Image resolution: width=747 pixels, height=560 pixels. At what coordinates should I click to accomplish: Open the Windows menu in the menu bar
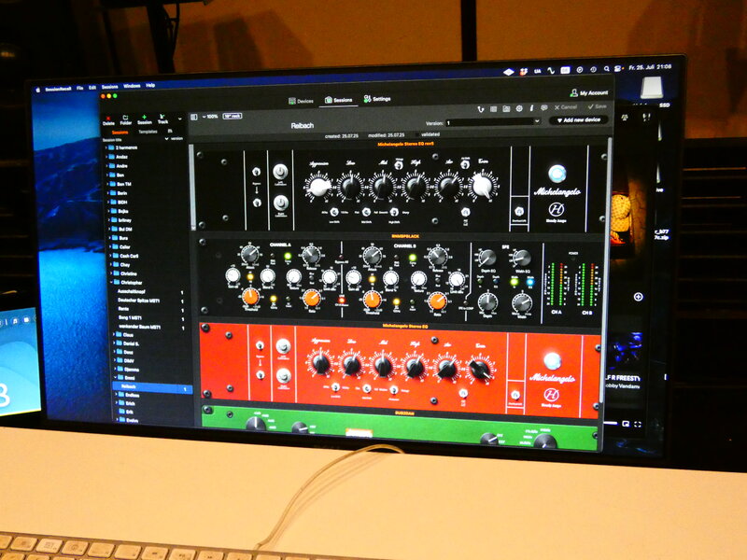click(132, 86)
